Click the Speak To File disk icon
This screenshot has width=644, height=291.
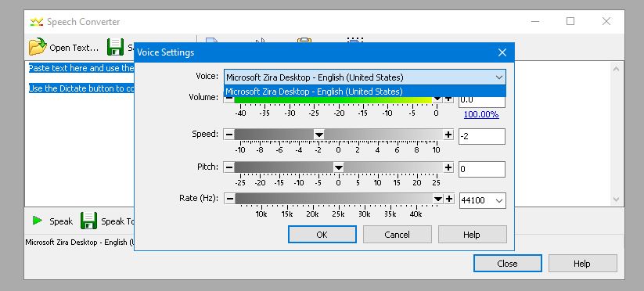click(x=88, y=221)
